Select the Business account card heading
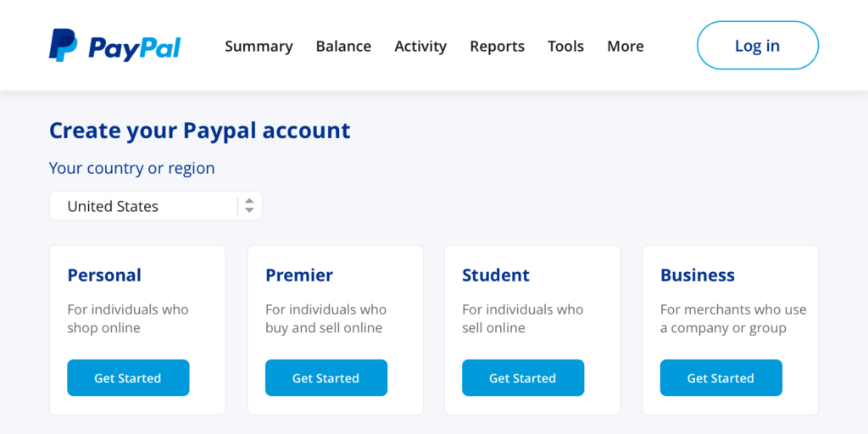The image size is (868, 434). pyautogui.click(x=698, y=275)
